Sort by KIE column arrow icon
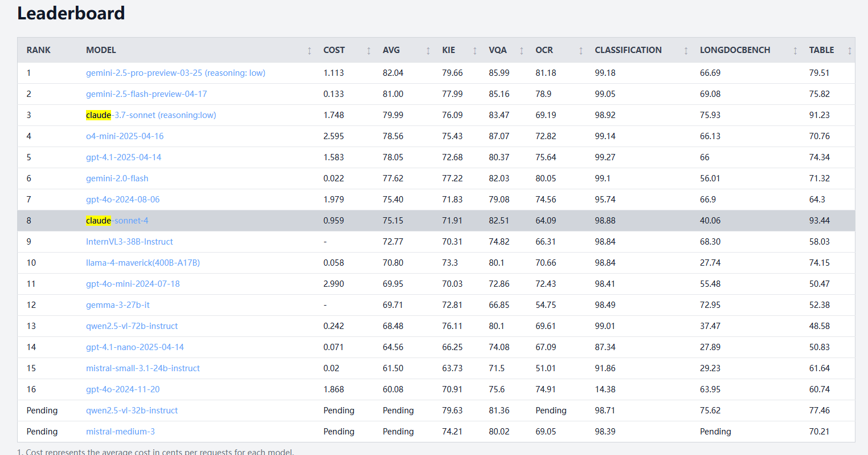 (474, 51)
